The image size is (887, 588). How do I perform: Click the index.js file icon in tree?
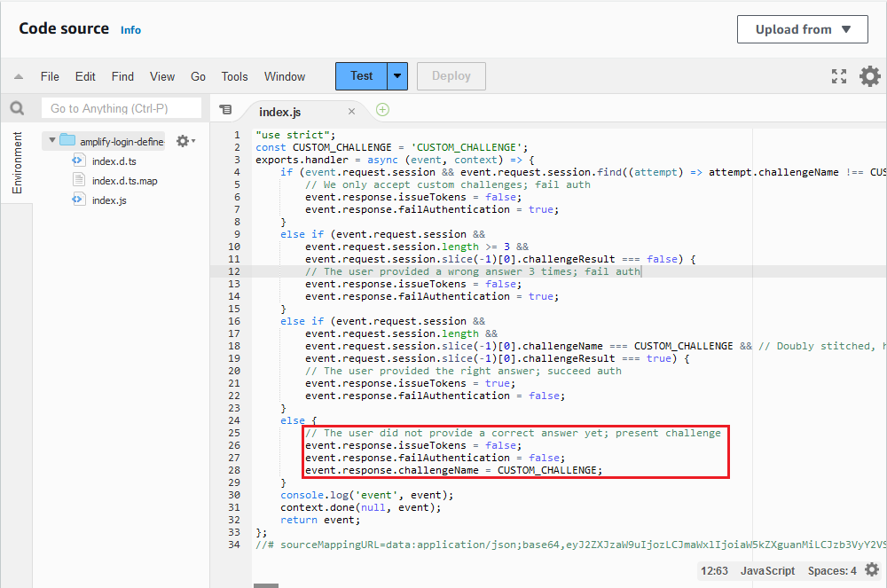tap(78, 200)
